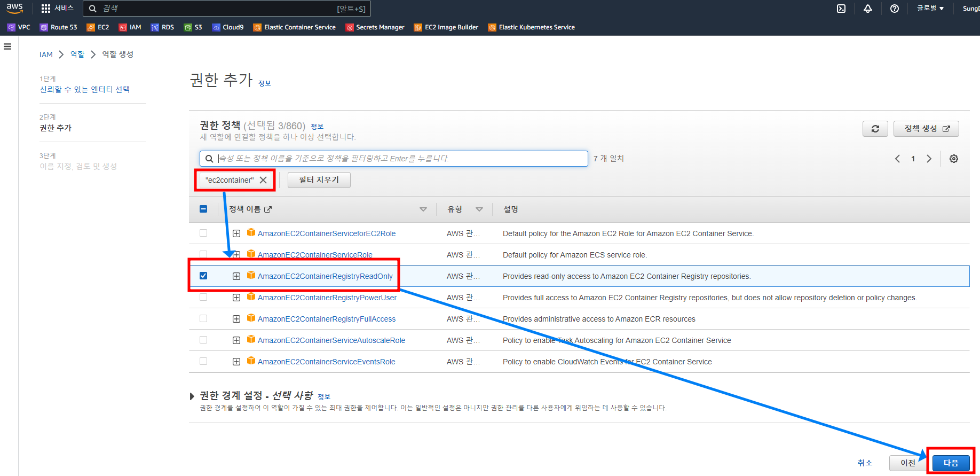The image size is (980, 476).
Task: Open Elastic Kubernetes Service shortcut
Action: pos(532,27)
